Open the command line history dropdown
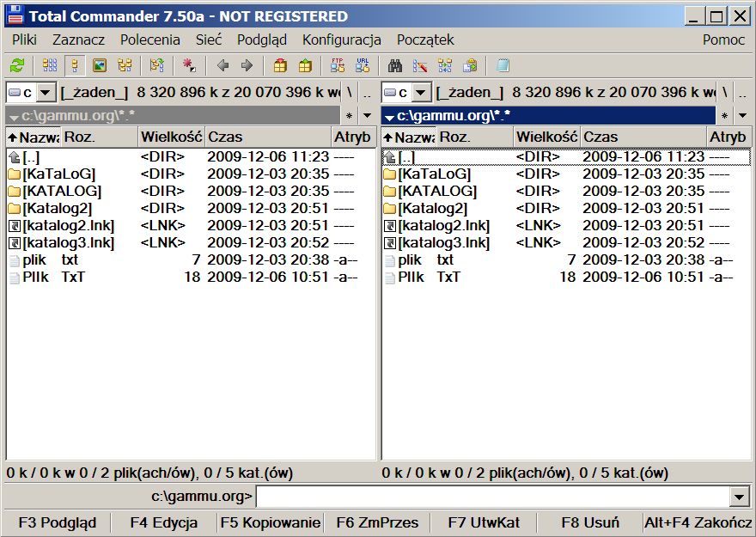The image size is (756, 537). pyautogui.click(x=740, y=496)
